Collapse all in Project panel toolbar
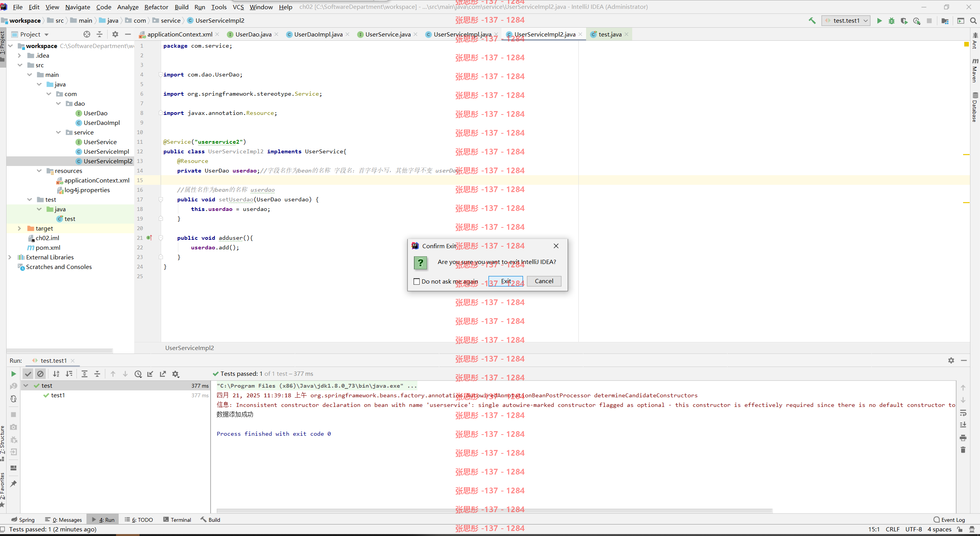 (x=100, y=34)
